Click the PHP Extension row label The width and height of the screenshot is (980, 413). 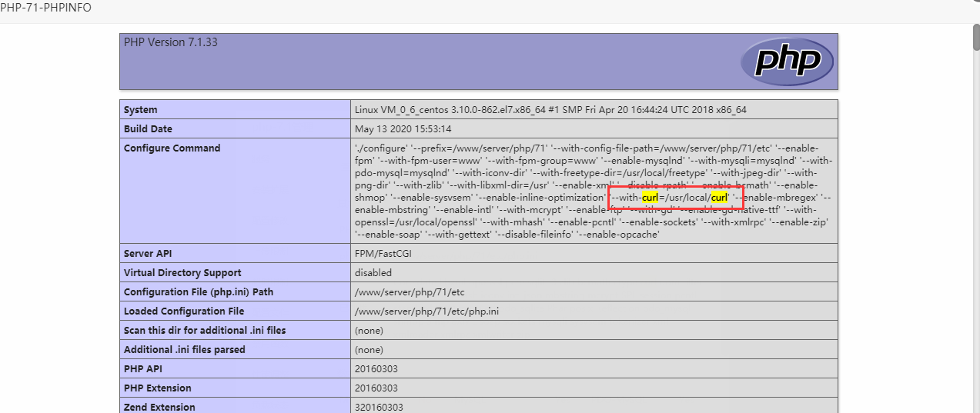[x=158, y=388]
